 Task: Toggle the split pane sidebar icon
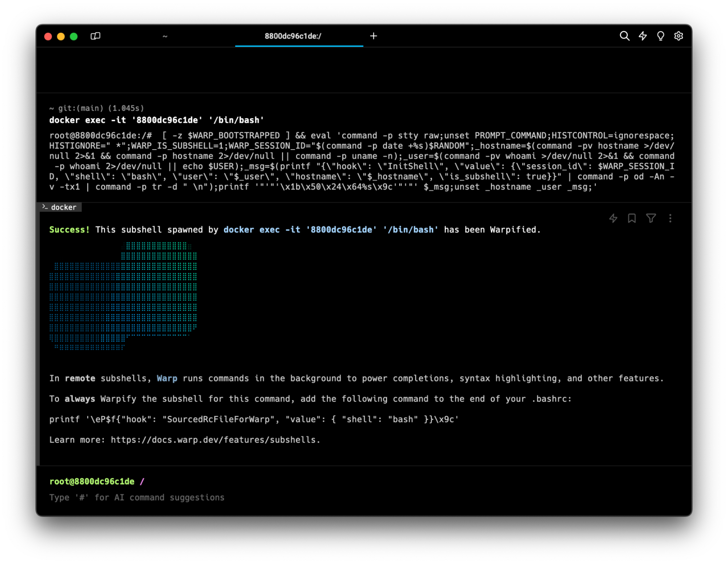point(95,36)
